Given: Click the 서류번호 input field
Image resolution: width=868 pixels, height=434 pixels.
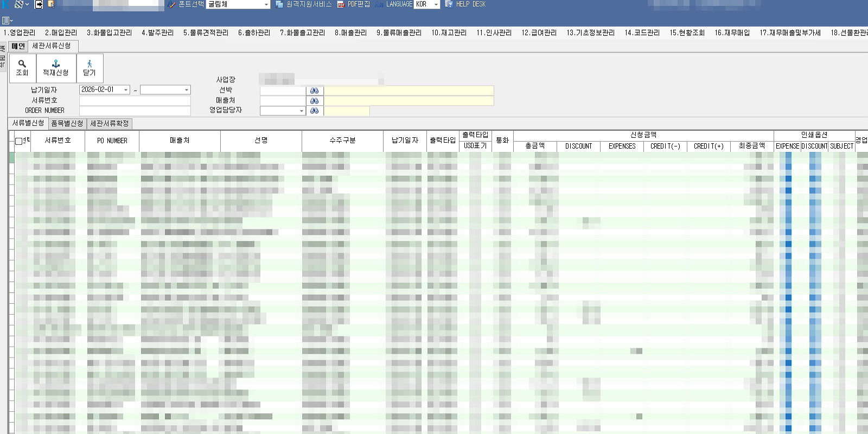Looking at the screenshot, I should (135, 101).
